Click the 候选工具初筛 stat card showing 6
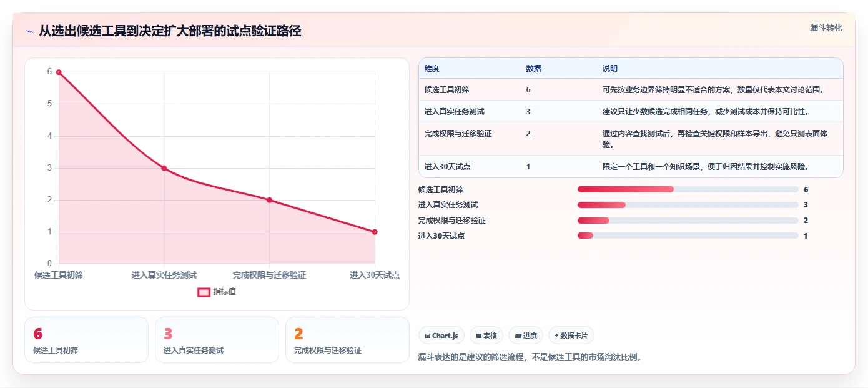Image resolution: width=868 pixels, height=388 pixels. point(86,340)
